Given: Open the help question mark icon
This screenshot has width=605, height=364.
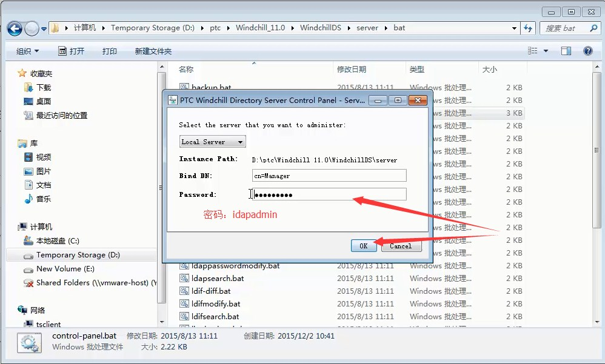Looking at the screenshot, I should click(x=587, y=50).
